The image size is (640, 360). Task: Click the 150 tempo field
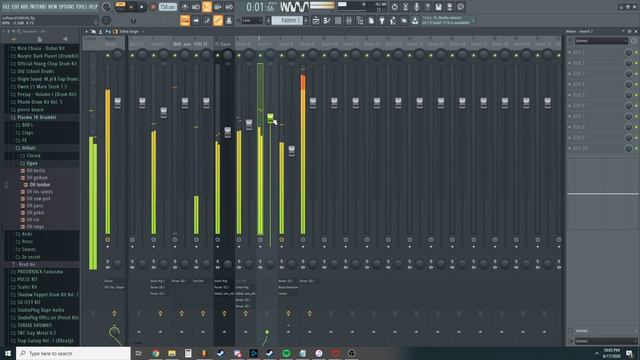pyautogui.click(x=167, y=7)
